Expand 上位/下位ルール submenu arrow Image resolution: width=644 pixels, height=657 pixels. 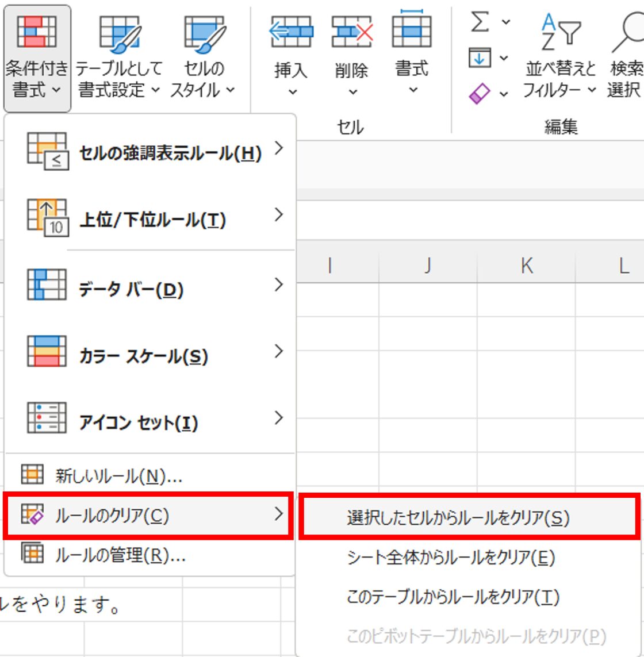(x=279, y=215)
